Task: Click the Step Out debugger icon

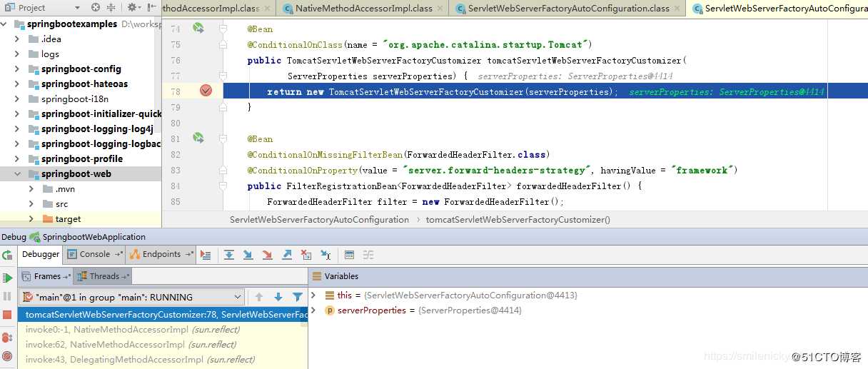Action: coord(287,254)
